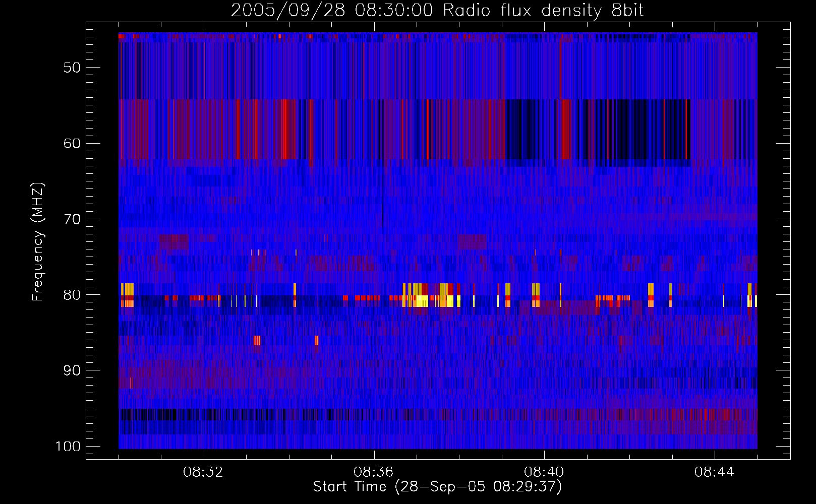This screenshot has height=504, width=816.
Task: Click the 50 frequency tick label
Action: (72, 68)
